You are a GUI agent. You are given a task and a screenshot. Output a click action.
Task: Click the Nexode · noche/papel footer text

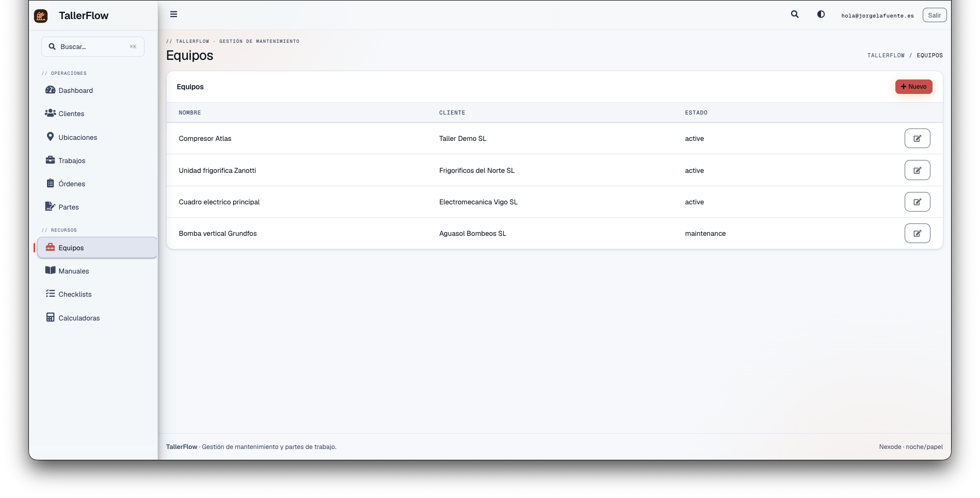pyautogui.click(x=911, y=447)
